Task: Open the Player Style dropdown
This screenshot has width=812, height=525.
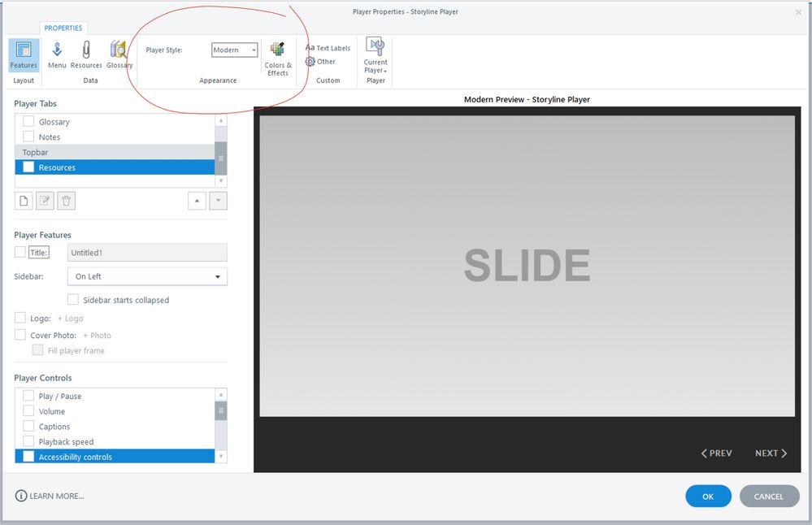Action: [x=234, y=50]
